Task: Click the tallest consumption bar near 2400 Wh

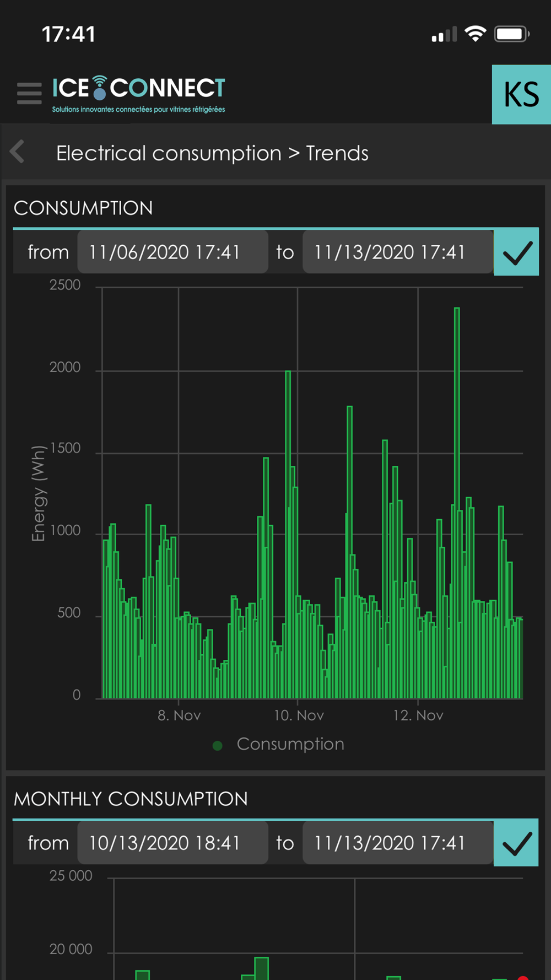Action: point(457,503)
